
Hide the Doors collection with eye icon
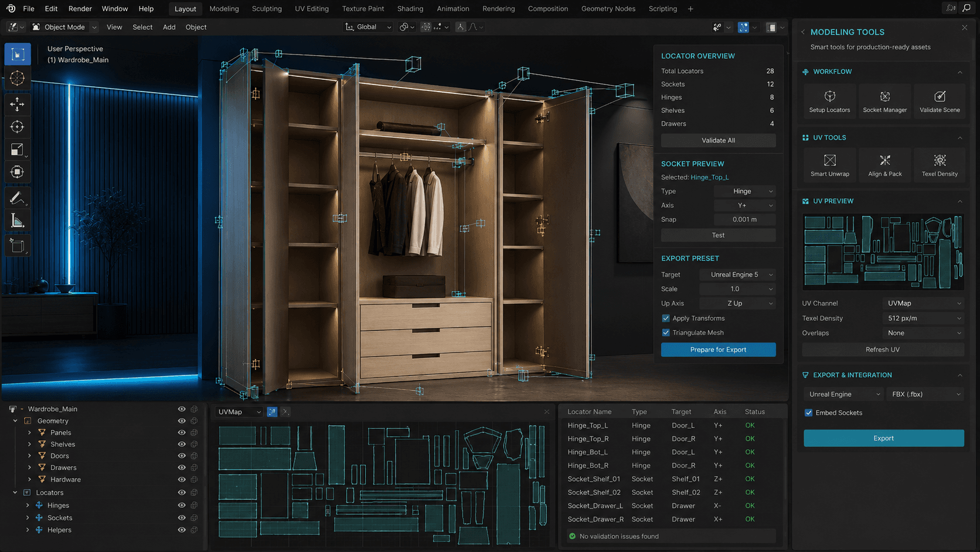tap(182, 456)
